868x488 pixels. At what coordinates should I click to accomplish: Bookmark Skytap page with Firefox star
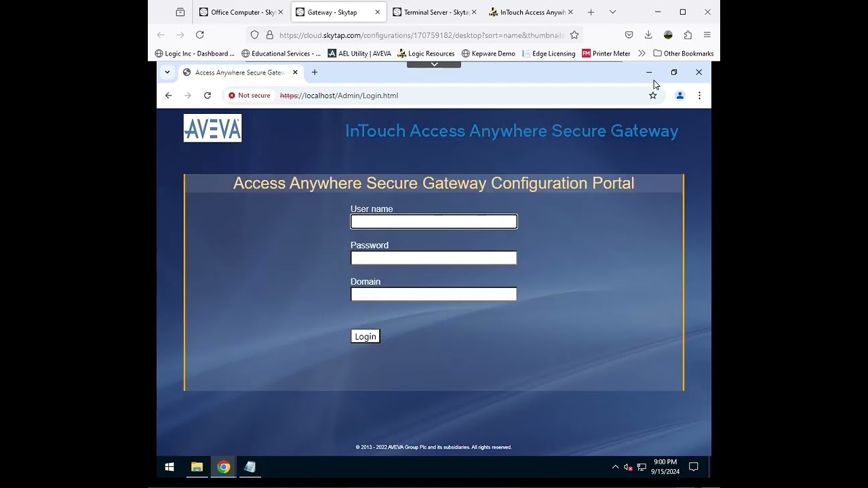pos(574,35)
